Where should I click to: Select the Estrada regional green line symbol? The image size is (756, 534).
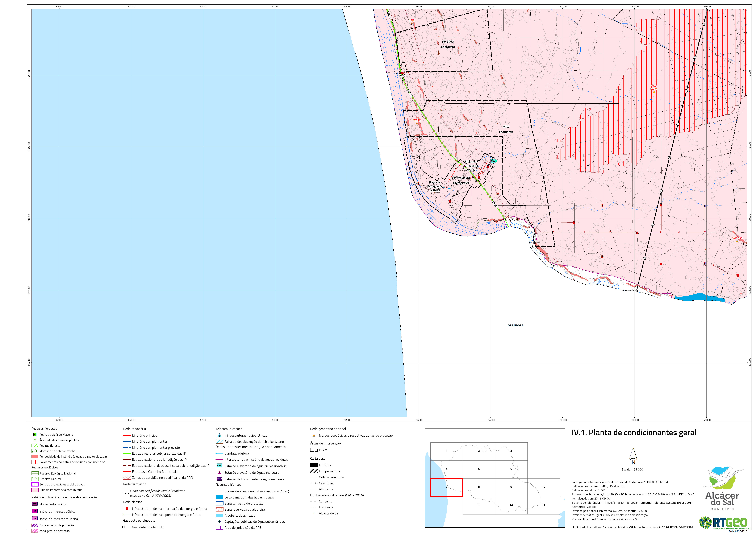coord(127,454)
